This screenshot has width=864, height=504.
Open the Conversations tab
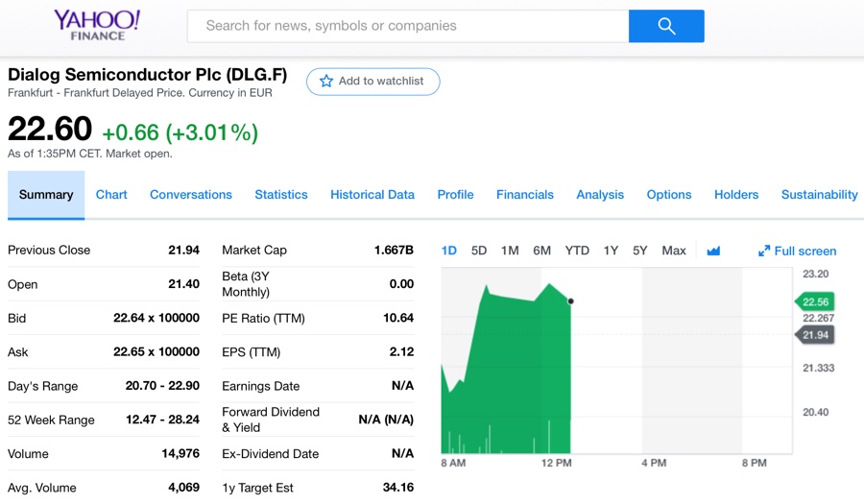(x=191, y=195)
